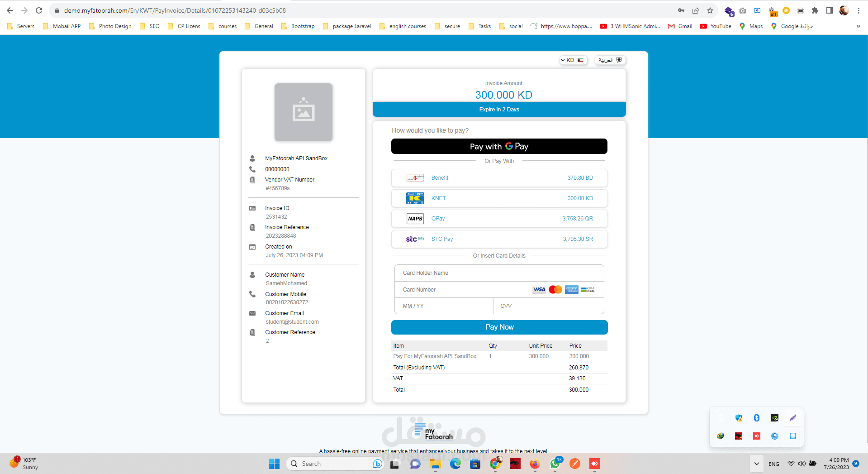Open Microsoft Edge from taskbar
Screen dimensions: 868x474
pyautogui.click(x=455, y=464)
